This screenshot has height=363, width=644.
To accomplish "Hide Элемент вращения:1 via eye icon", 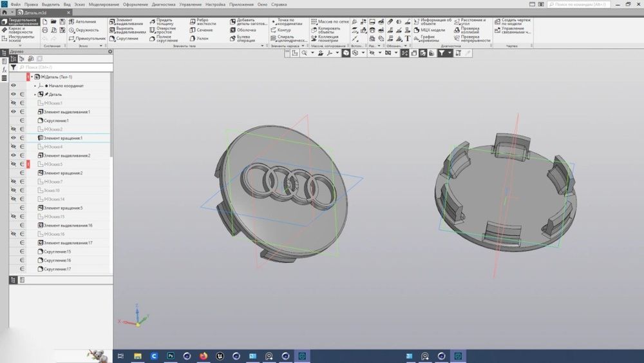I will tap(13, 138).
